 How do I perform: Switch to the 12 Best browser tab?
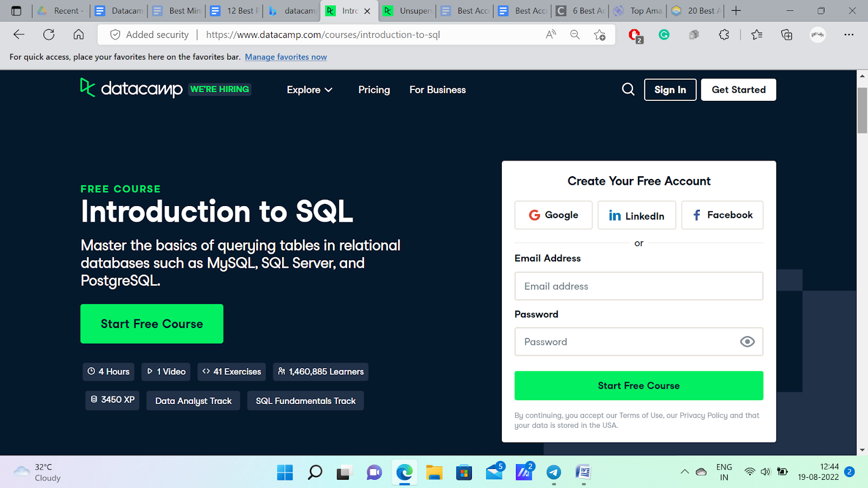[234, 11]
